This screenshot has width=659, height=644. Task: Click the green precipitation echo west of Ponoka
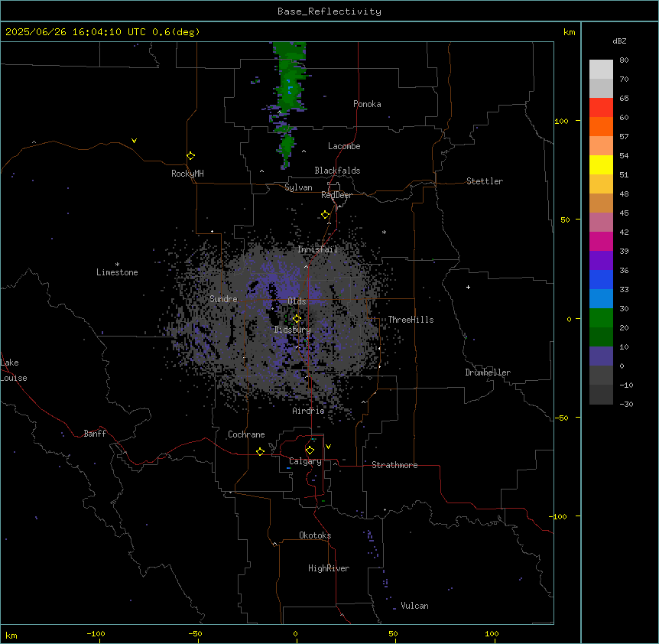tap(290, 78)
